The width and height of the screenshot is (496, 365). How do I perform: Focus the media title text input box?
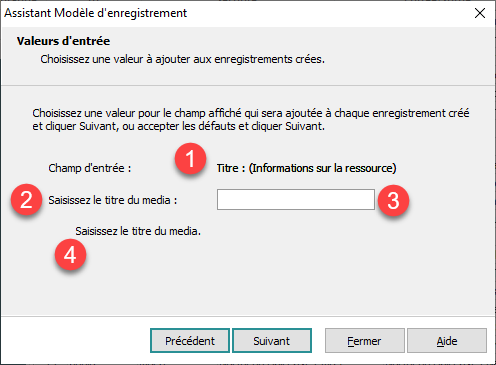click(296, 200)
